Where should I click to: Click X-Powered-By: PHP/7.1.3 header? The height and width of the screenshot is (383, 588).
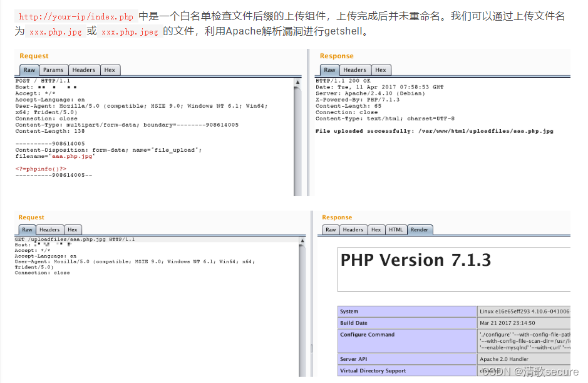(x=358, y=100)
